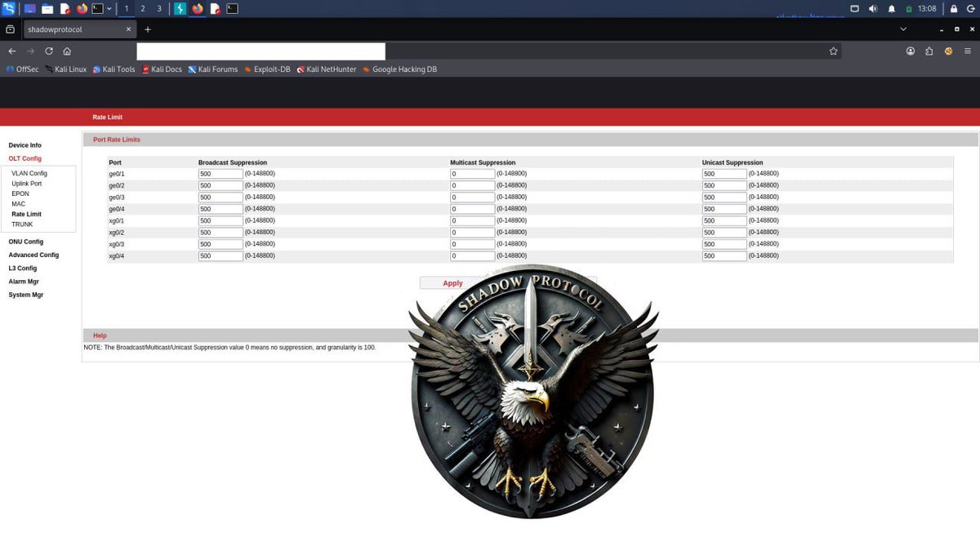Screen dimensions: 980x551
Task: Click the Apply button
Action: pyautogui.click(x=453, y=283)
